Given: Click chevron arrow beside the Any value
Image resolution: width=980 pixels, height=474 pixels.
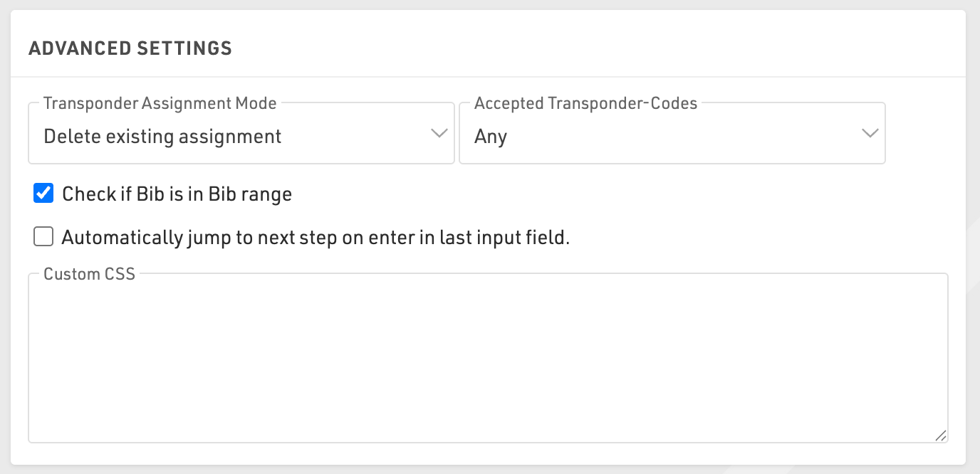Looking at the screenshot, I should (x=870, y=133).
